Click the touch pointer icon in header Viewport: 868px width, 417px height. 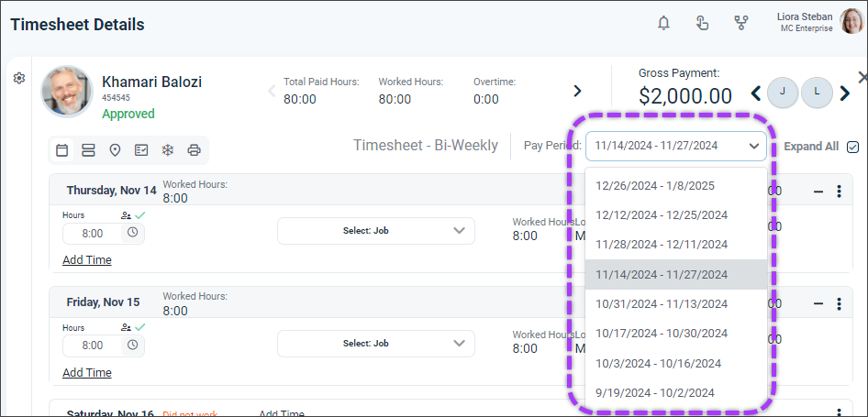coord(702,23)
